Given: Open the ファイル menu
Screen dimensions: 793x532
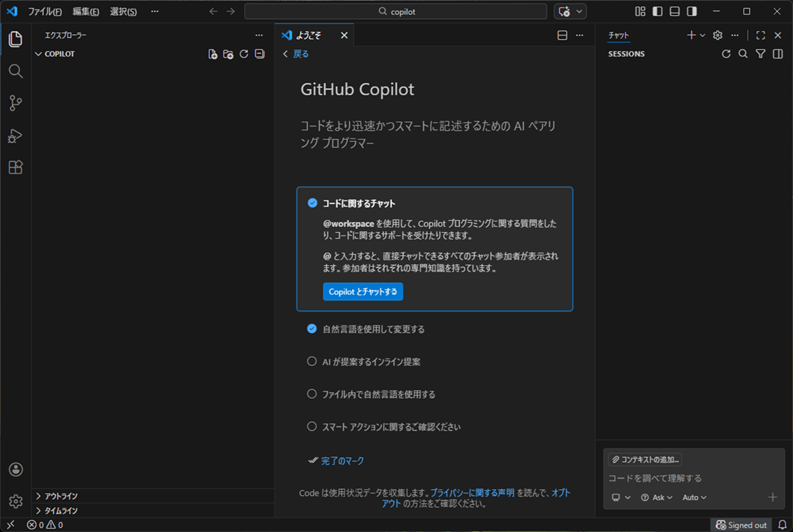Looking at the screenshot, I should 45,11.
